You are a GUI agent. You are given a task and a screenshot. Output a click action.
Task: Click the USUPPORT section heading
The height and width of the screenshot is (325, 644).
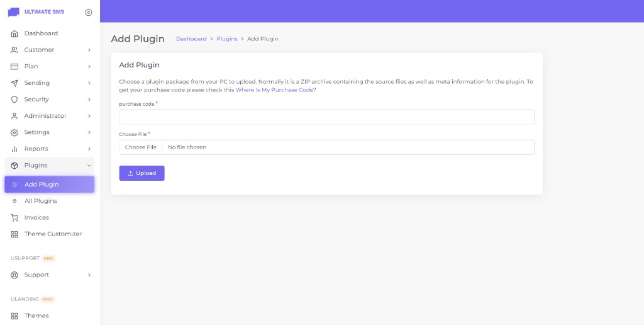25,258
